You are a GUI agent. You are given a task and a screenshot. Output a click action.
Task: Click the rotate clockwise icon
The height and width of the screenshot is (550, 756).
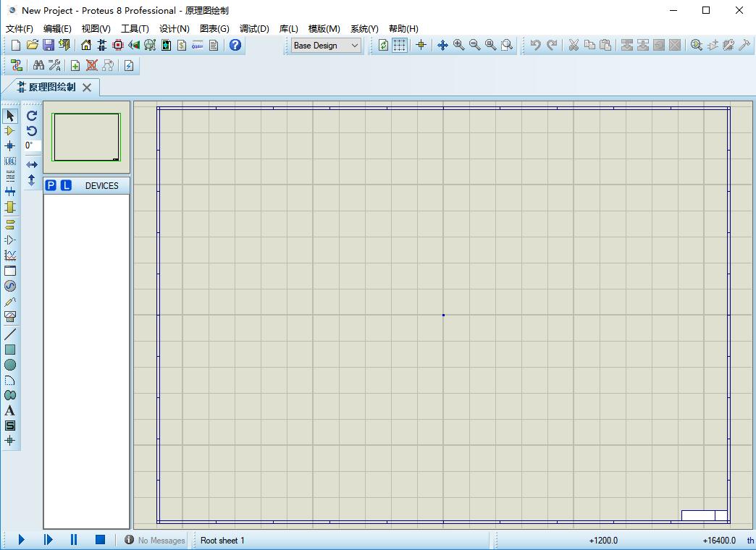pos(32,116)
